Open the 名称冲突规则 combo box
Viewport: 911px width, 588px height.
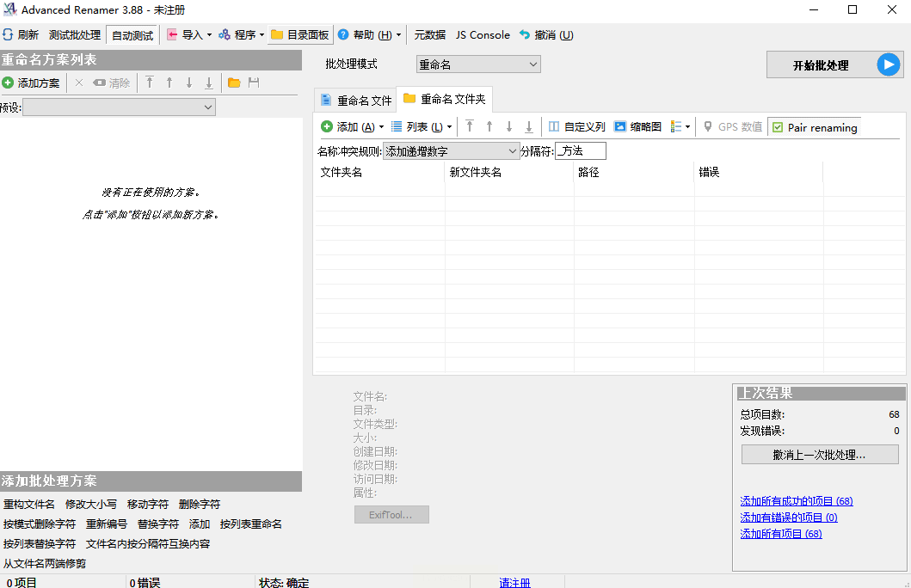[451, 151]
